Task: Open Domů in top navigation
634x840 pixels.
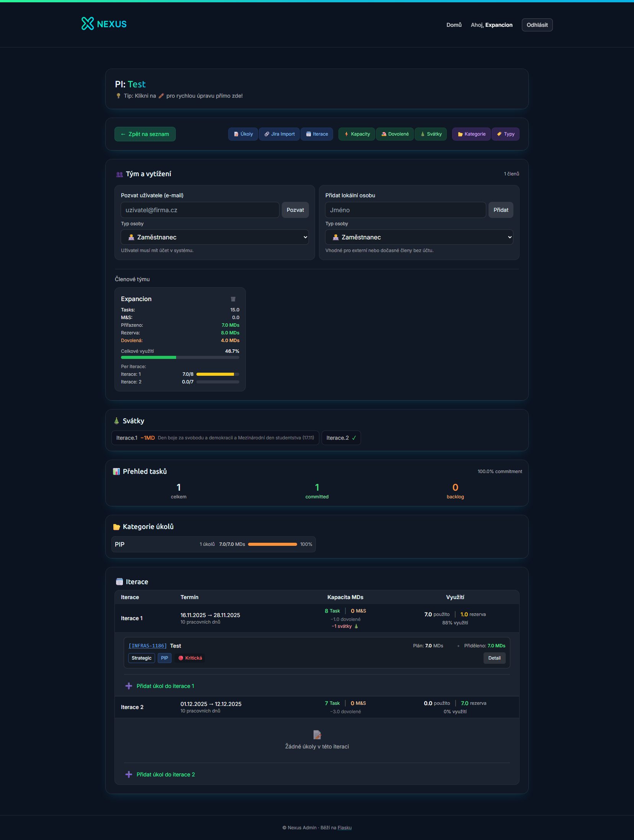Action: coord(454,25)
